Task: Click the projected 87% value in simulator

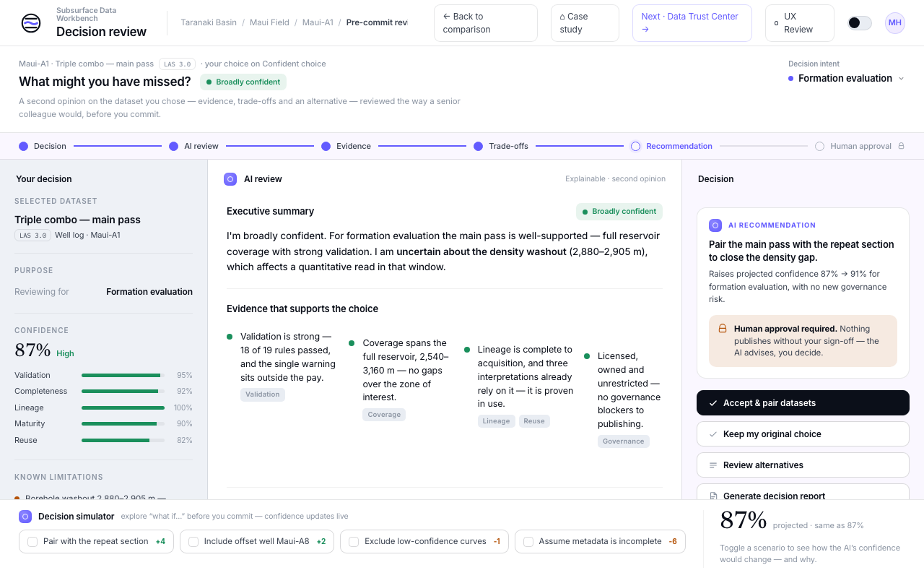Action: click(x=744, y=520)
